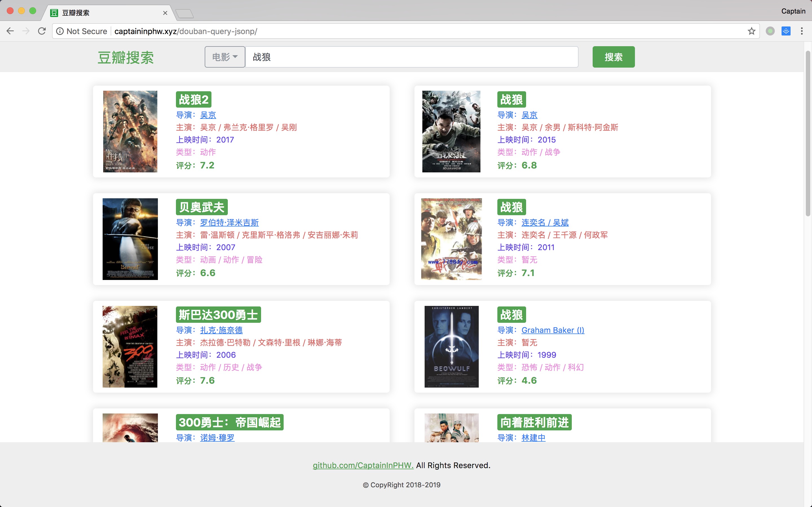The image size is (812, 507).
Task: Open director link 吴京 under 战狼2
Action: [208, 115]
